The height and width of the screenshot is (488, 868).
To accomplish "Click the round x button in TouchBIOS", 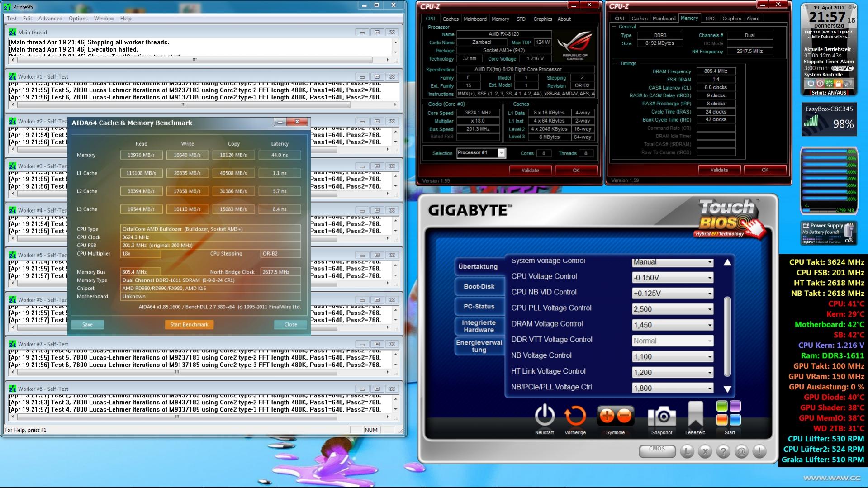I will pos(705,451).
